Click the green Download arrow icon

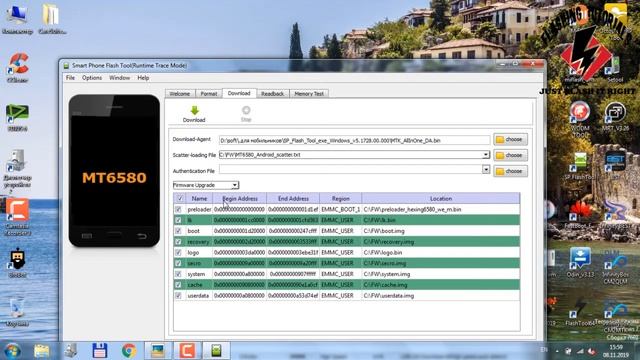click(194, 110)
